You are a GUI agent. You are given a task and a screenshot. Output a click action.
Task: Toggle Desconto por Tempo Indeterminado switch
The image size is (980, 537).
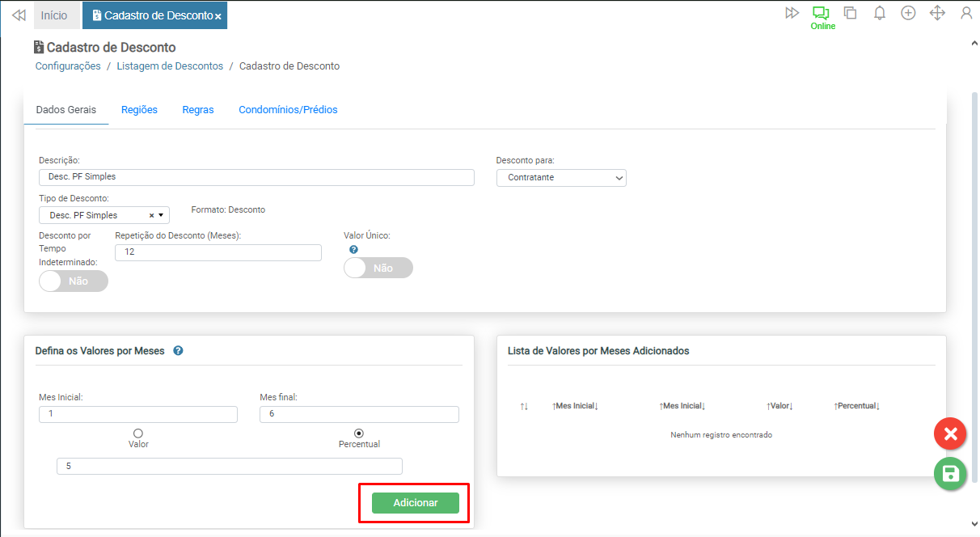(x=74, y=281)
